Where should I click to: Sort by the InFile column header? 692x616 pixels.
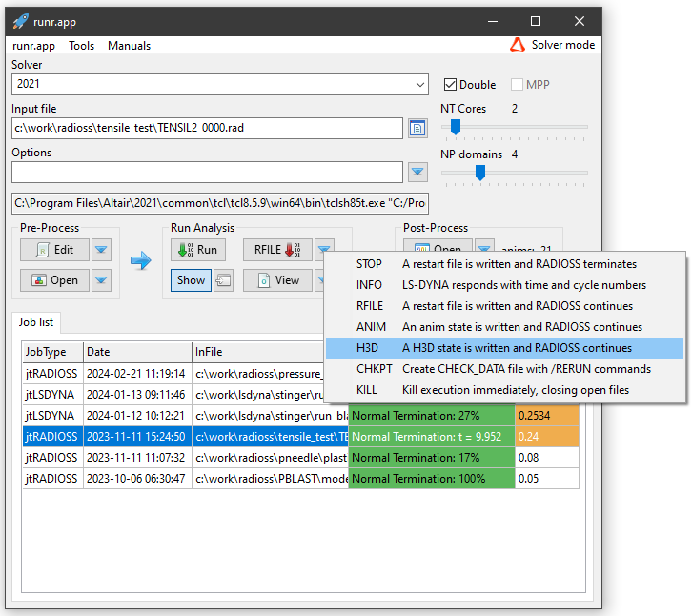[258, 352]
